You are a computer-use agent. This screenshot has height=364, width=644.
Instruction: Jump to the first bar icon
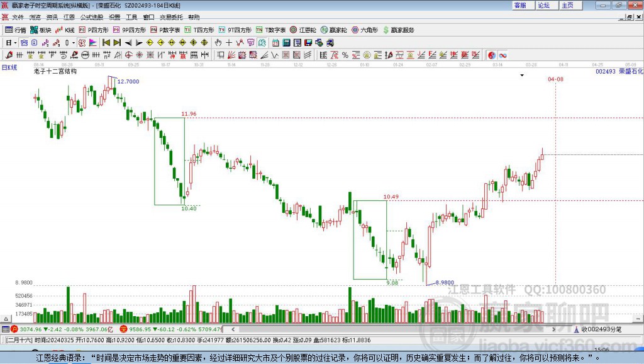(x=106, y=43)
